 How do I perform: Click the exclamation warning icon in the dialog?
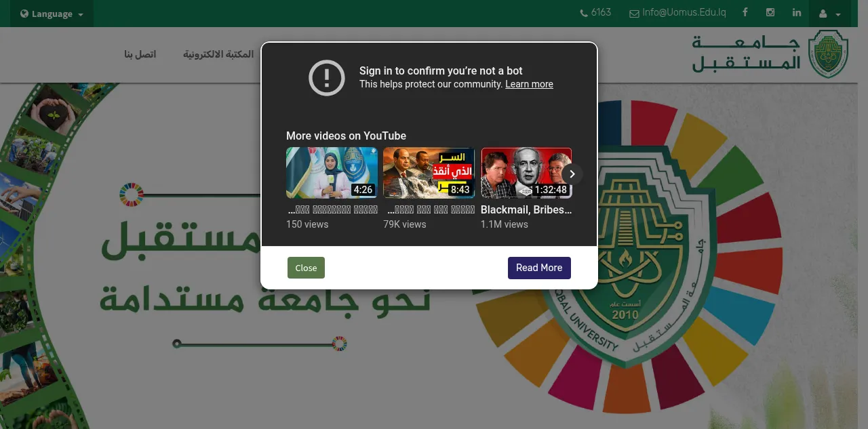click(327, 77)
